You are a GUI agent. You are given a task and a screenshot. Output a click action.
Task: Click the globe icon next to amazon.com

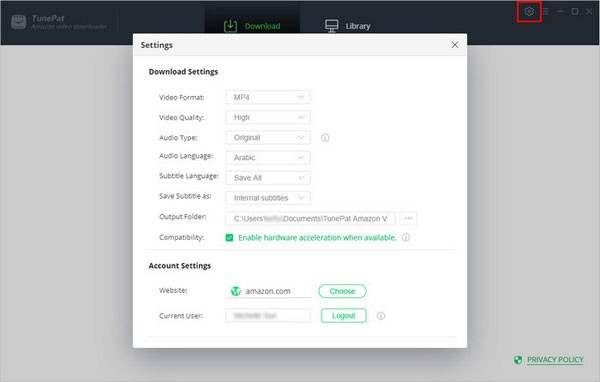236,291
